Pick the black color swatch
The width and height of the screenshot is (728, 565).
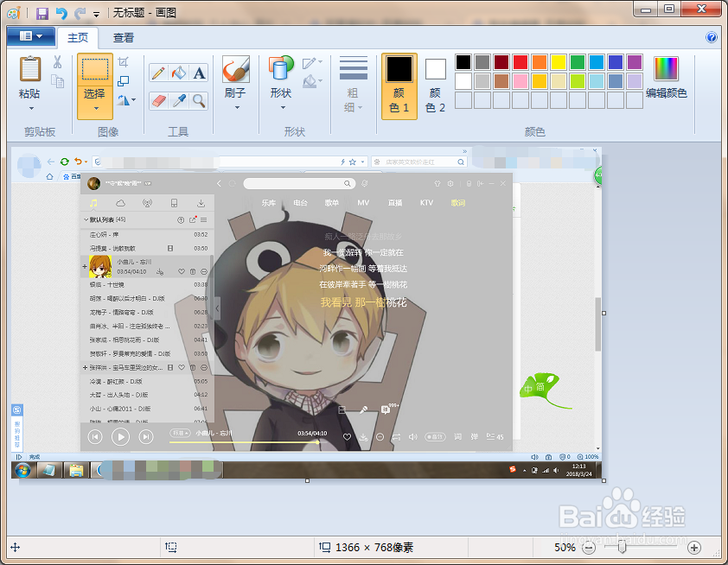click(x=463, y=62)
